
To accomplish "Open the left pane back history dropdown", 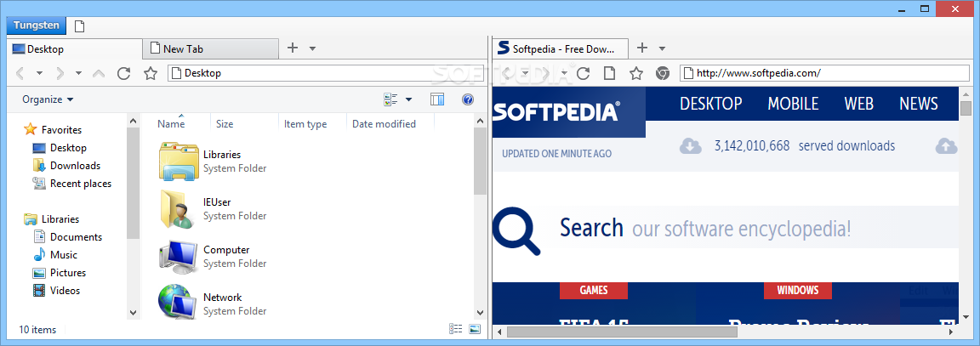I will pos(39,74).
